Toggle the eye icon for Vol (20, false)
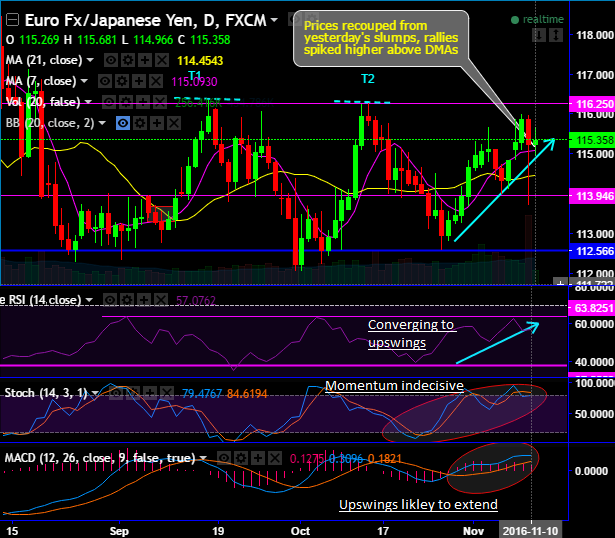Screen dimensions: 615x538 pyautogui.click(x=109, y=102)
